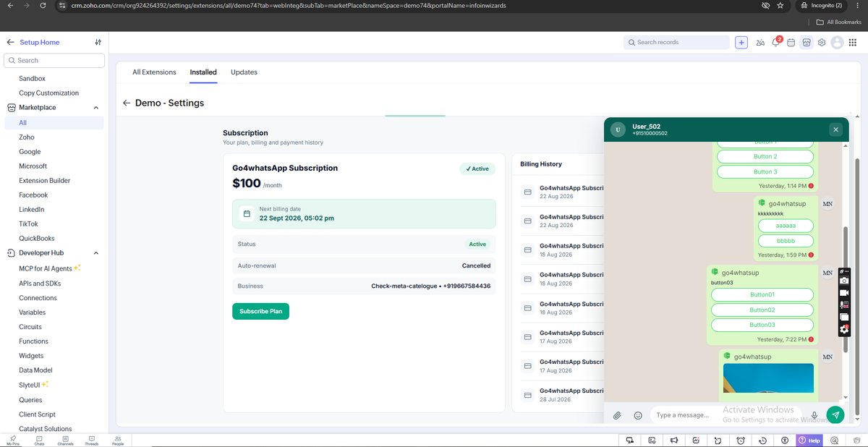The height and width of the screenshot is (447, 868).
Task: Open the sidebar filter settings icon
Action: [x=98, y=42]
